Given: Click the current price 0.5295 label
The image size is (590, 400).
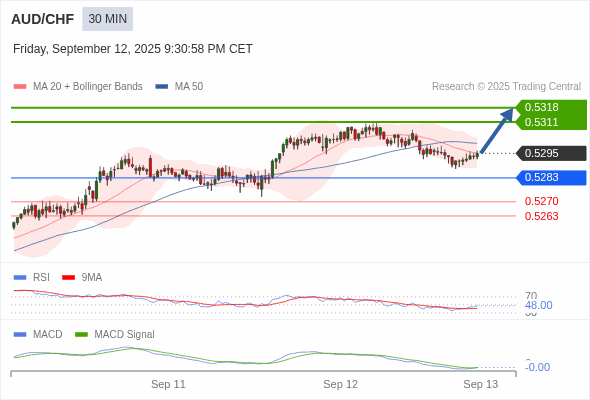Looking at the screenshot, I should 550,154.
